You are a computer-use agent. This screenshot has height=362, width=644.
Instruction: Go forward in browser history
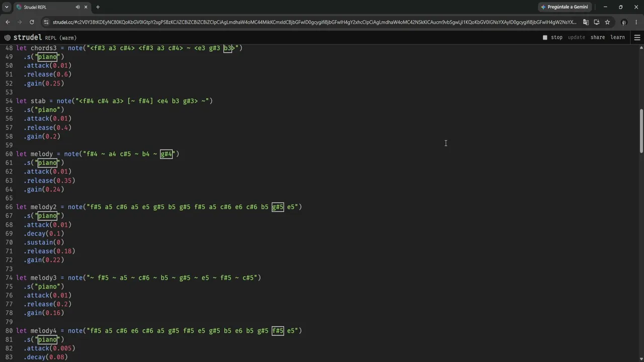tap(20, 22)
